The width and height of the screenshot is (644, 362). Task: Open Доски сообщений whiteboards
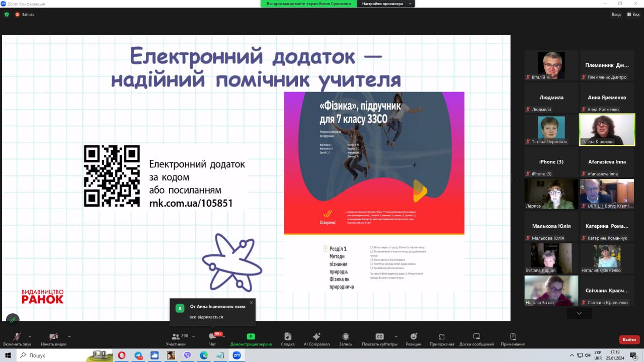(x=476, y=337)
